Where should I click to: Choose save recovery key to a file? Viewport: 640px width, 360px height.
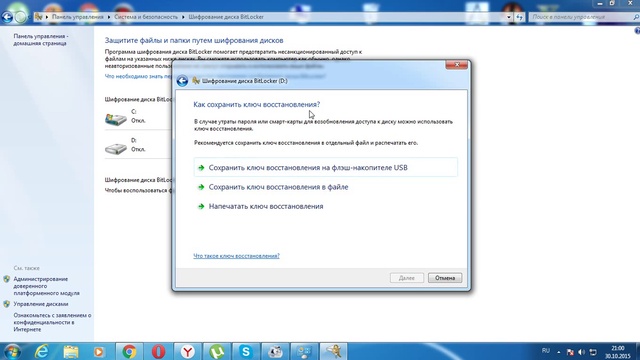point(278,187)
